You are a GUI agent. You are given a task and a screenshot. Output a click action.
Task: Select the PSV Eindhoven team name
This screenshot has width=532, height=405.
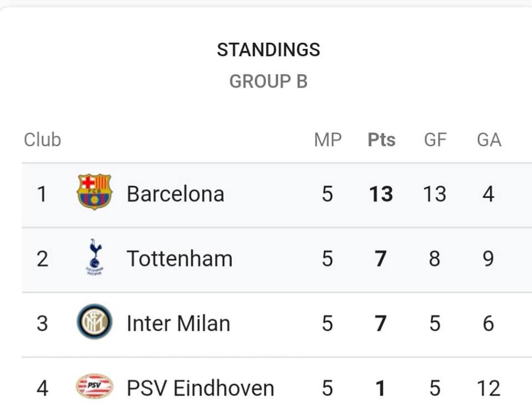tap(201, 388)
